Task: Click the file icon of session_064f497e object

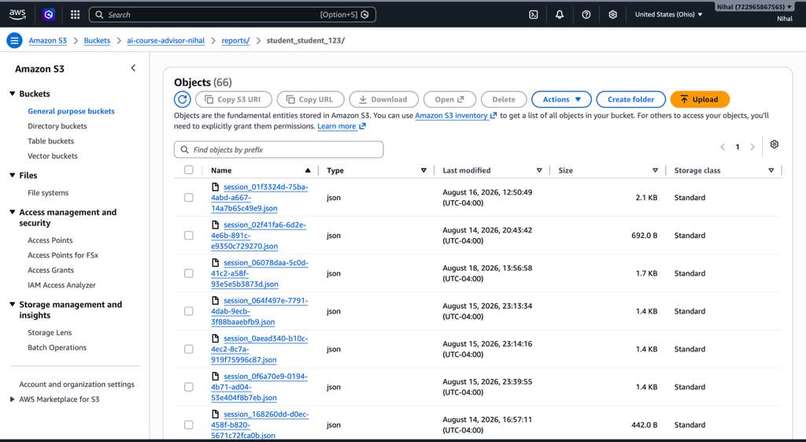Action: [215, 300]
